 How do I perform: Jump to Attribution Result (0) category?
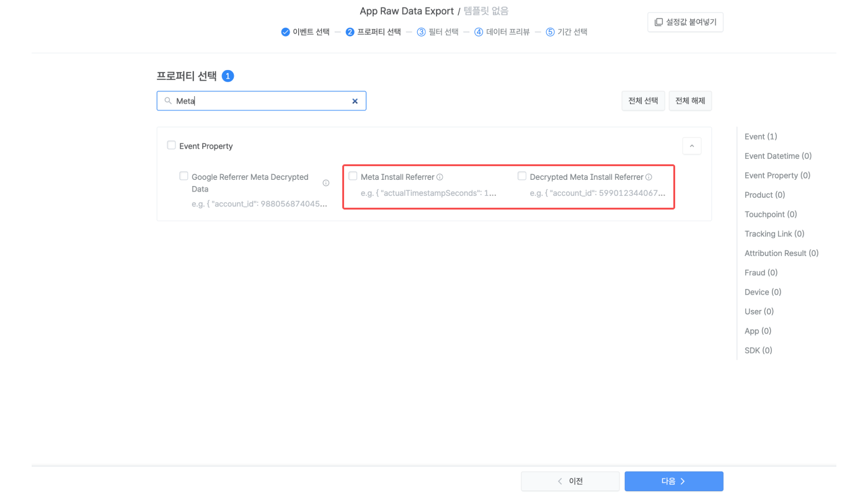(782, 253)
